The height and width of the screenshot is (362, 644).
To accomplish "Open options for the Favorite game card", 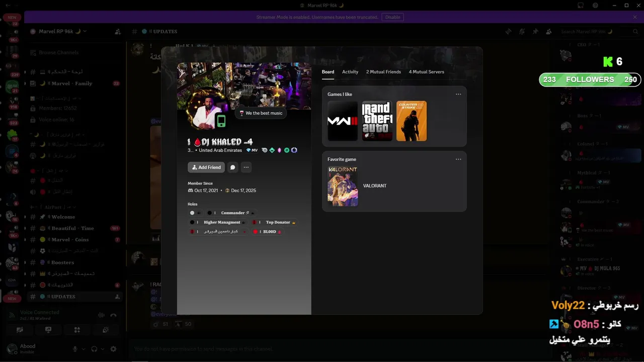I will pos(458,159).
